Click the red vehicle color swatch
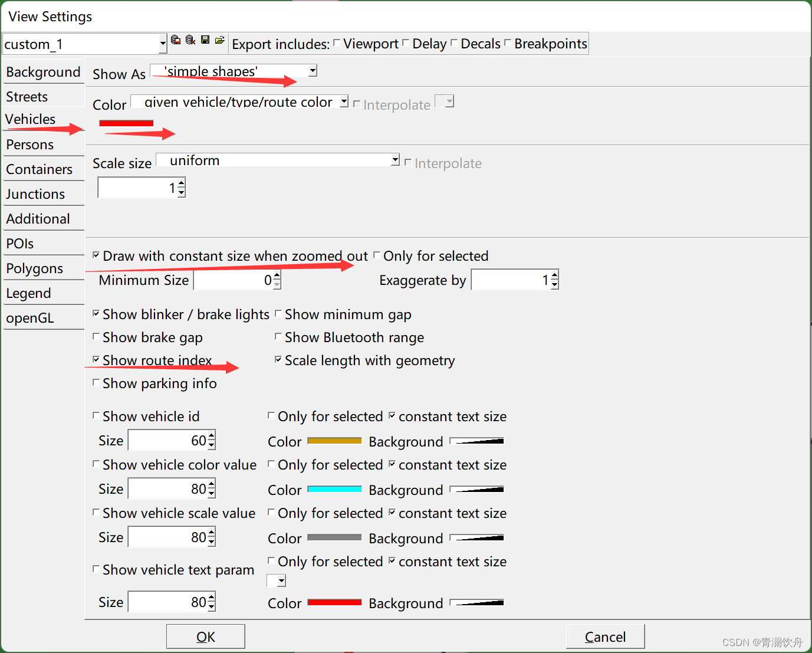812x653 pixels. tap(126, 123)
